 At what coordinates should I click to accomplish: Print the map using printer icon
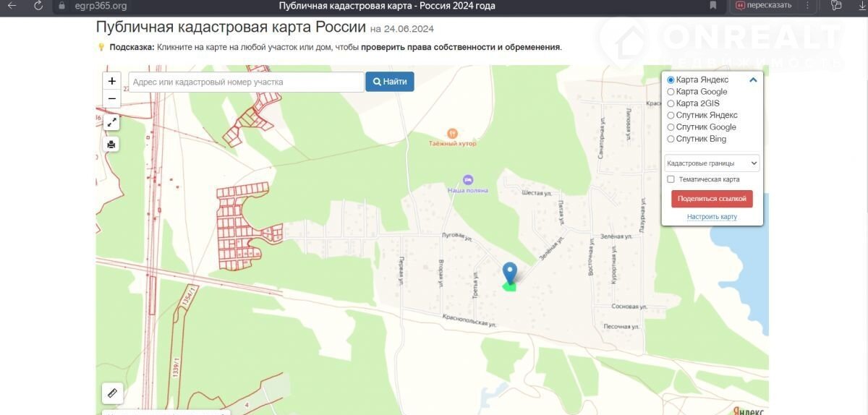[x=111, y=145]
